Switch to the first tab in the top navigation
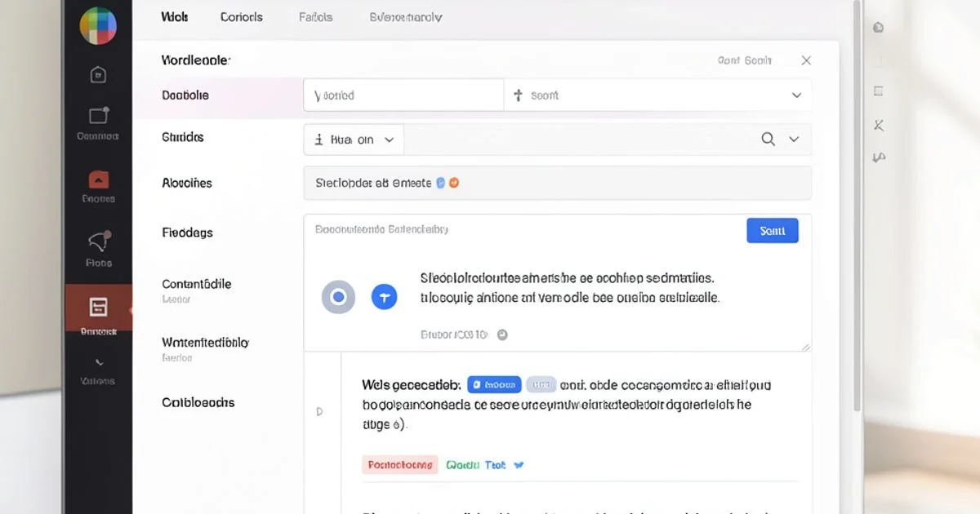This screenshot has height=514, width=980. tap(173, 16)
